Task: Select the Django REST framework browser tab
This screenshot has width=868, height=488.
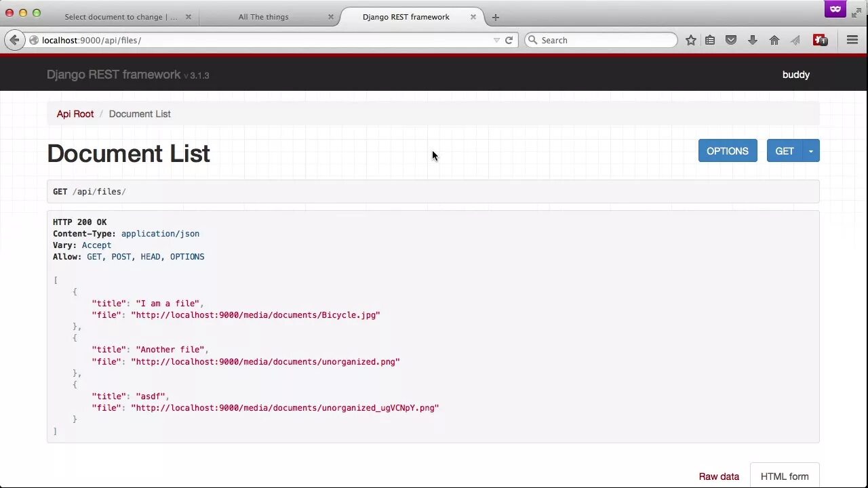Action: [x=406, y=17]
